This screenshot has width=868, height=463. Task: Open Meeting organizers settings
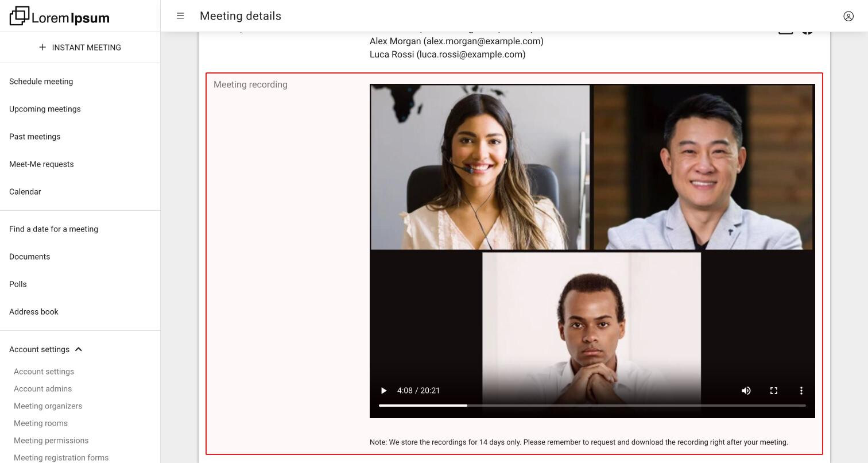[48, 406]
